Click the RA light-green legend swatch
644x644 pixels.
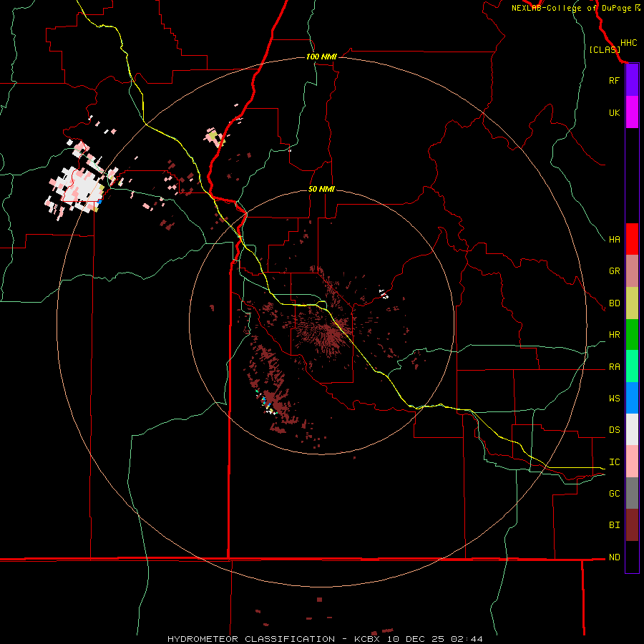point(632,366)
